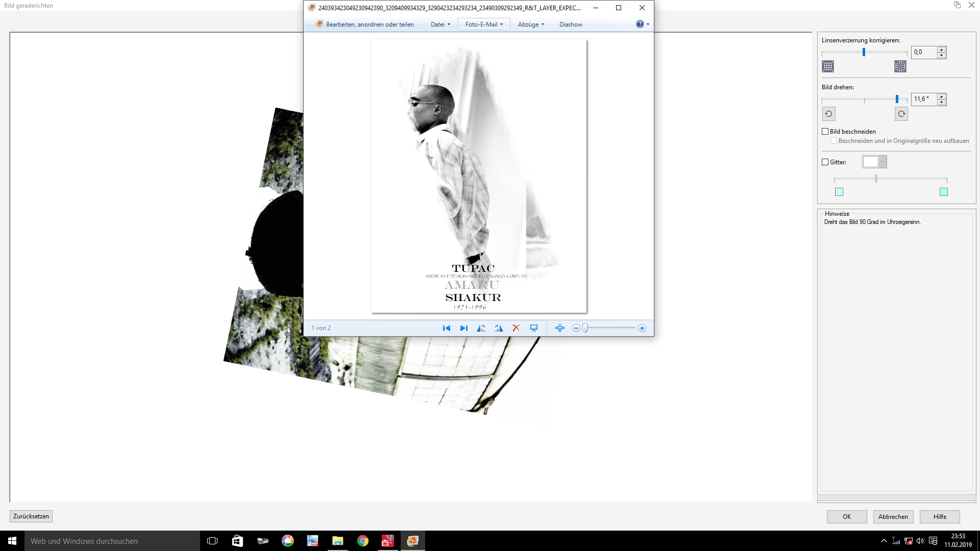Decrease rotation angle with down arrow
The height and width of the screenshot is (551, 980).
point(942,102)
